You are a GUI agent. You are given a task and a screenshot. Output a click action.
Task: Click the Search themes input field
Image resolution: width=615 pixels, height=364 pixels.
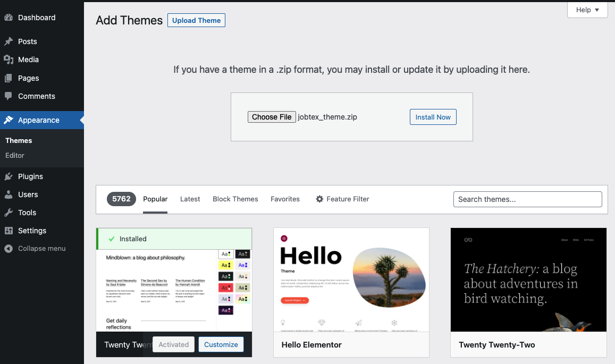coord(527,199)
